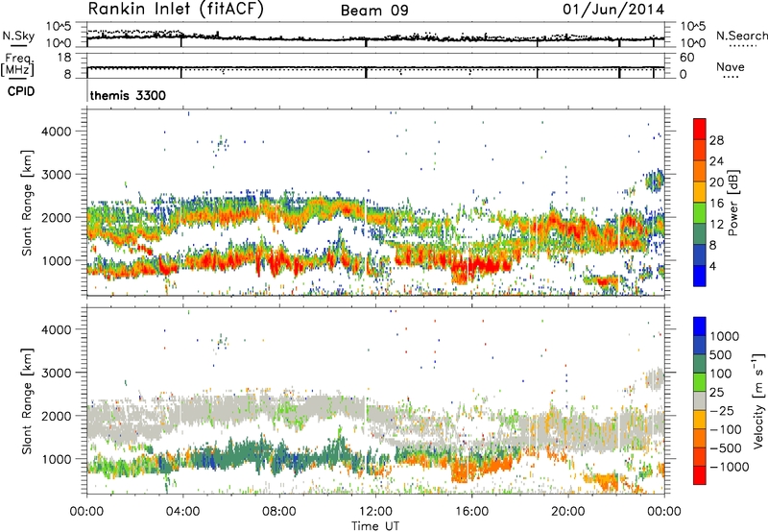Image resolution: width=768 pixels, height=532 pixels.
Task: Click the "18" tick on the frequency axis
Action: (x=64, y=58)
